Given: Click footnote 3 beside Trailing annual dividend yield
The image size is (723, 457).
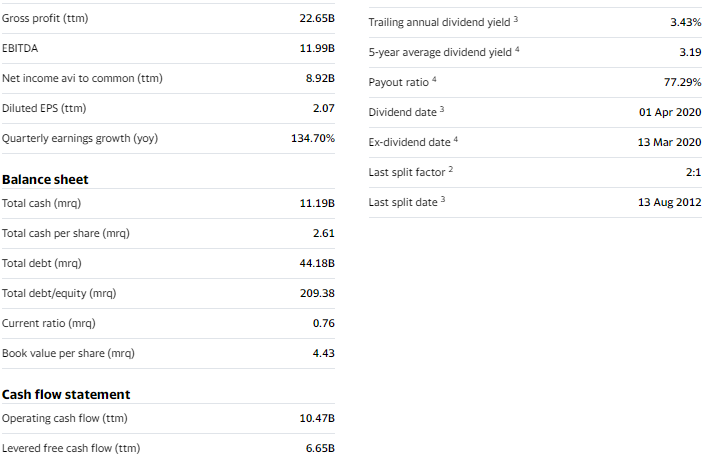Looking at the screenshot, I should click(516, 19).
